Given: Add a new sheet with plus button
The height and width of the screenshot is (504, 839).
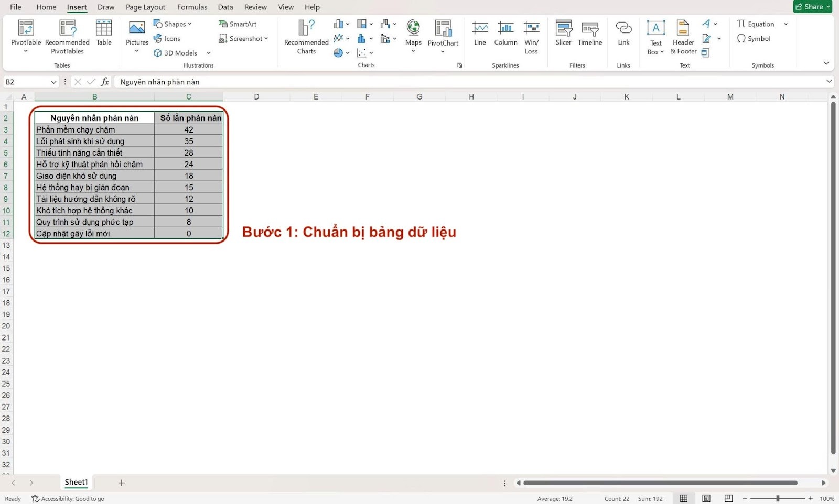Looking at the screenshot, I should click(121, 483).
